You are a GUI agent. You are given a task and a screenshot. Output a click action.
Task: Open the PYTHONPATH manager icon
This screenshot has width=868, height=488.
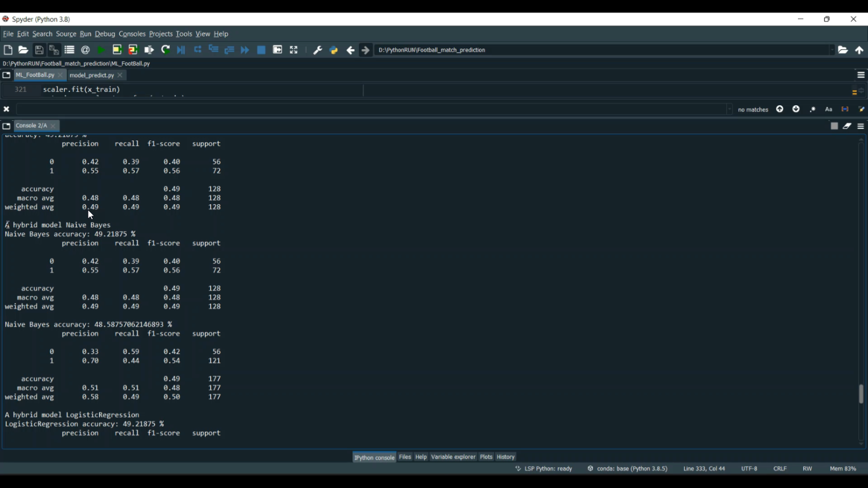click(334, 50)
